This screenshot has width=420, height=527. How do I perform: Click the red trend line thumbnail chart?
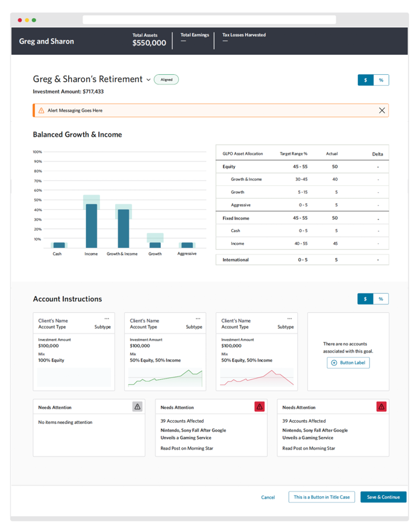click(257, 377)
